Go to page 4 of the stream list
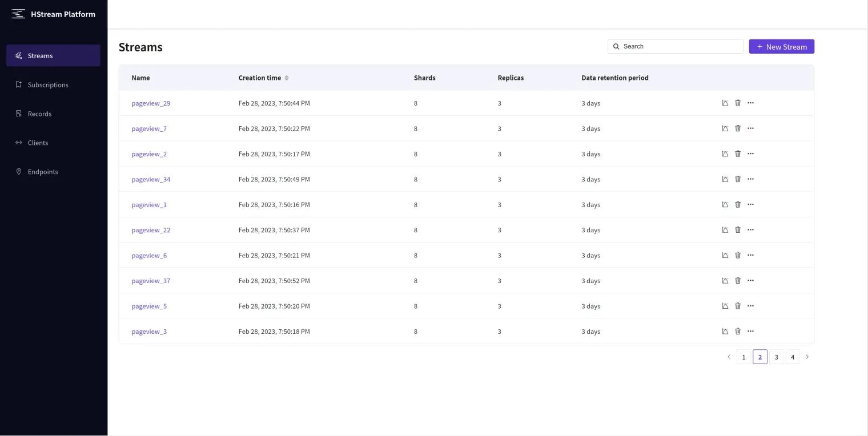The width and height of the screenshot is (868, 436). [793, 357]
